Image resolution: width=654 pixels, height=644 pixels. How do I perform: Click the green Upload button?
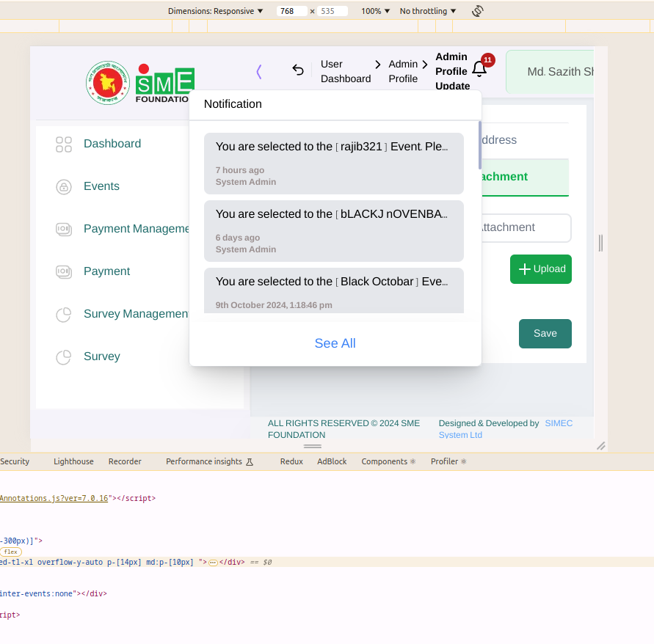540,269
